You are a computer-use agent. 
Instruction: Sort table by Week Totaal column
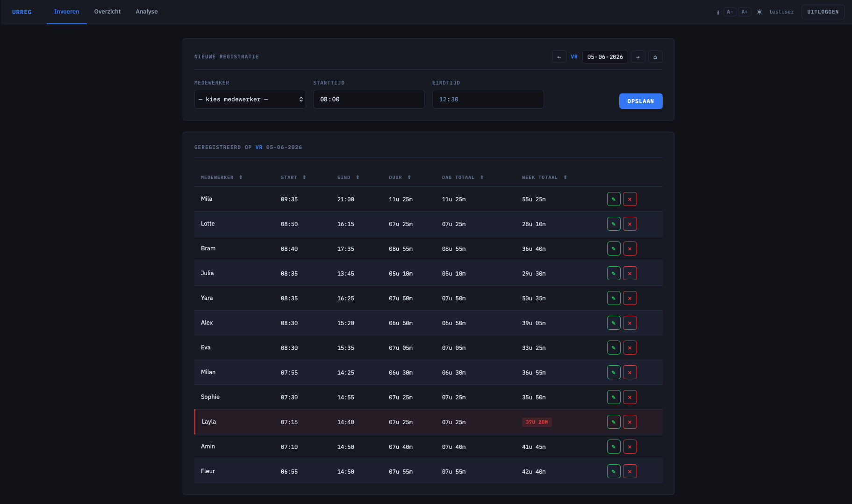click(544, 177)
